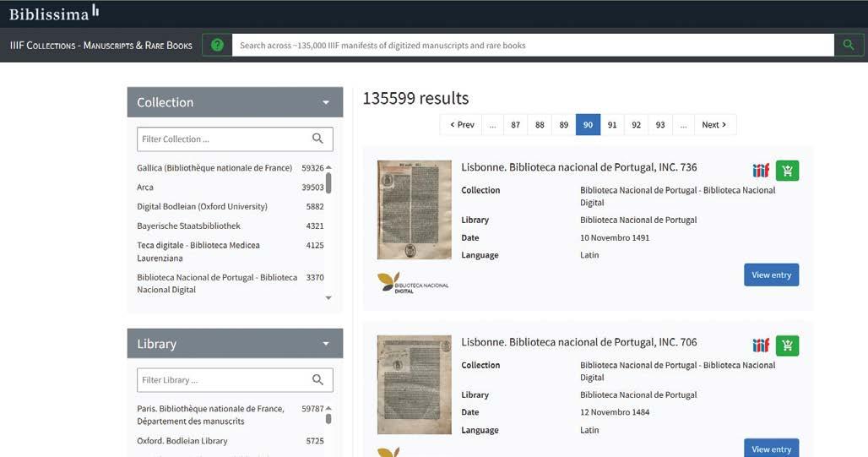The width and height of the screenshot is (868, 457).
Task: Click up arrow of Library list scrollbar
Action: pyautogui.click(x=328, y=408)
